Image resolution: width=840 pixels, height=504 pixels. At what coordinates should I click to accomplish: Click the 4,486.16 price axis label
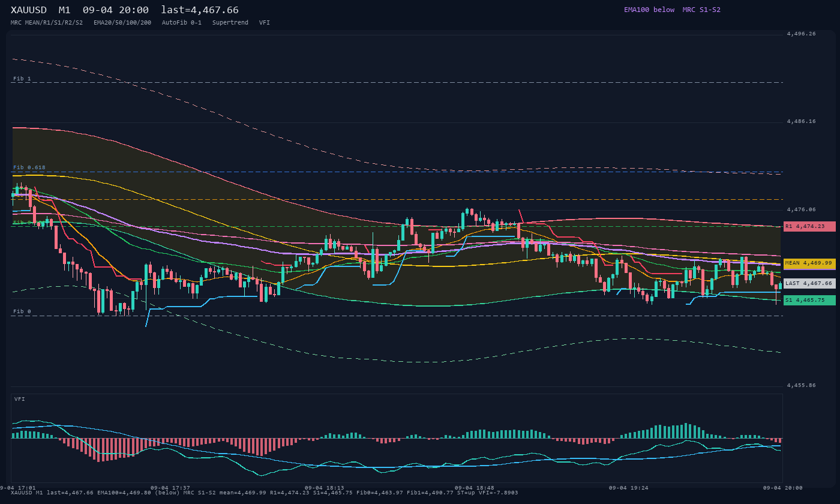click(x=802, y=121)
